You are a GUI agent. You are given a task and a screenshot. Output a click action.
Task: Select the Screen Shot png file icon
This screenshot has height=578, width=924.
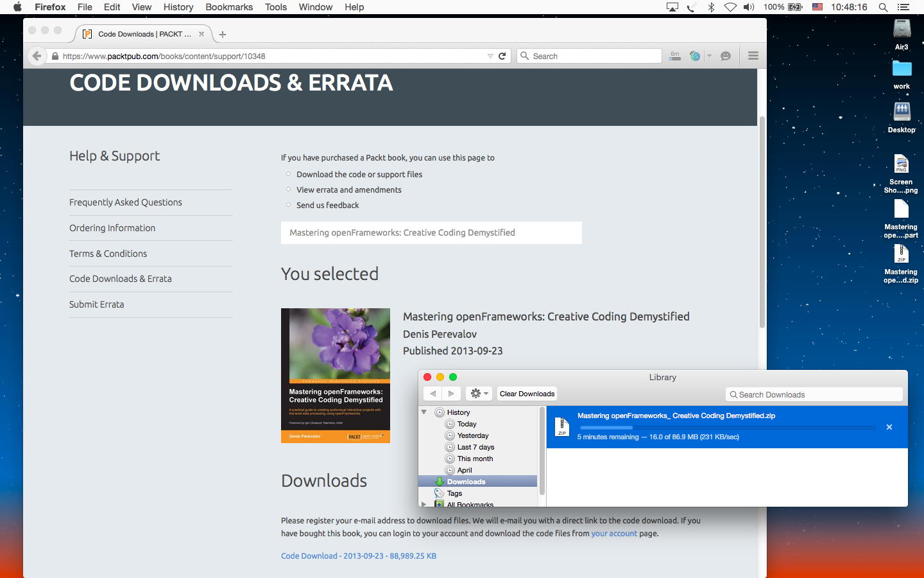[x=902, y=164]
